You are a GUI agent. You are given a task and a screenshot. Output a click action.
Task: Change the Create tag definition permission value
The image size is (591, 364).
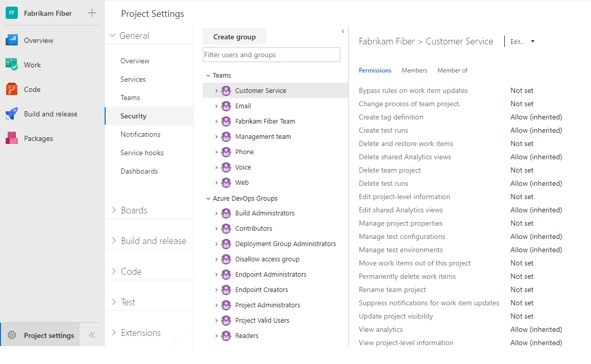(x=536, y=117)
